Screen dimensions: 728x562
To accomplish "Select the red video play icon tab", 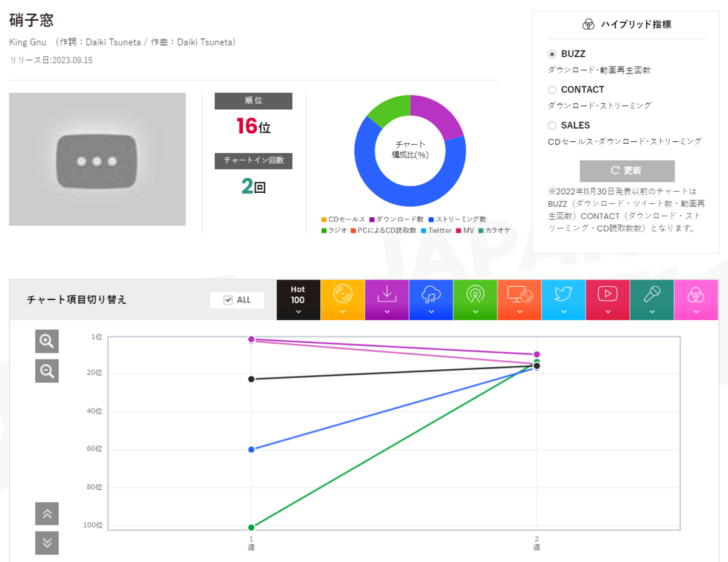I will pos(608,300).
